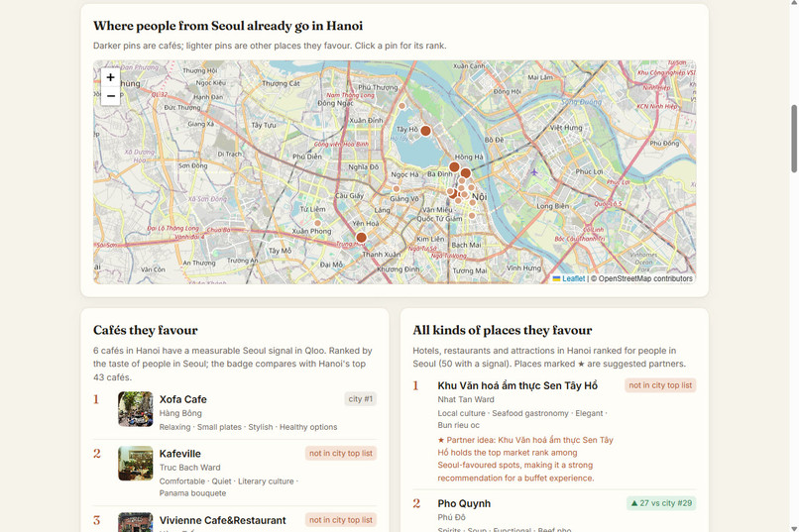
Task: Open OpenStreetMap contributors link
Action: pyautogui.click(x=645, y=278)
